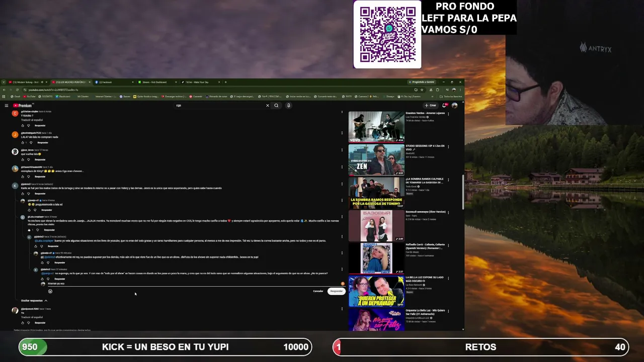Dislike the Lala.cosplayer reply
This screenshot has height=362, width=644.
pos(38,230)
